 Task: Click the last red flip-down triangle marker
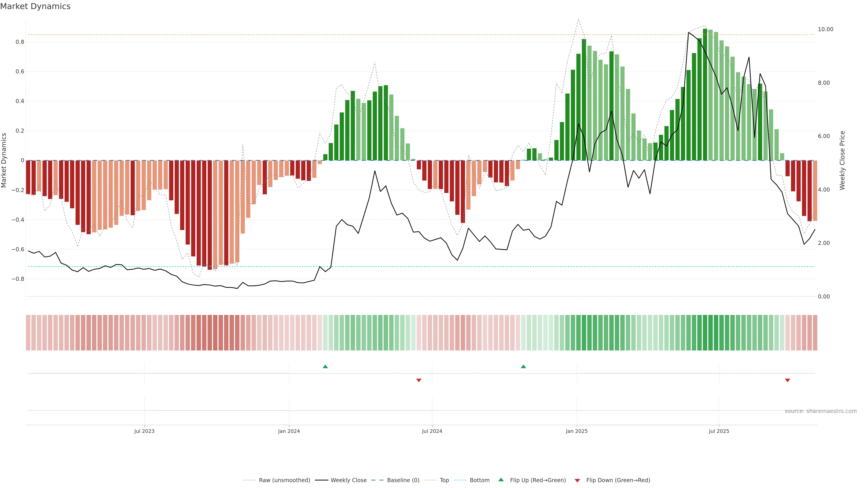click(x=788, y=380)
